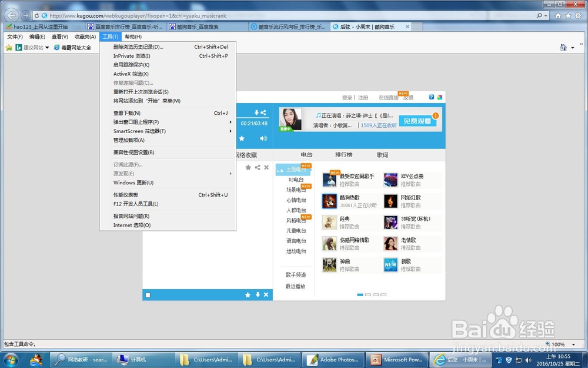Choose F12 开发人员工具 menu entry
This screenshot has width=588, height=368.
click(x=168, y=204)
